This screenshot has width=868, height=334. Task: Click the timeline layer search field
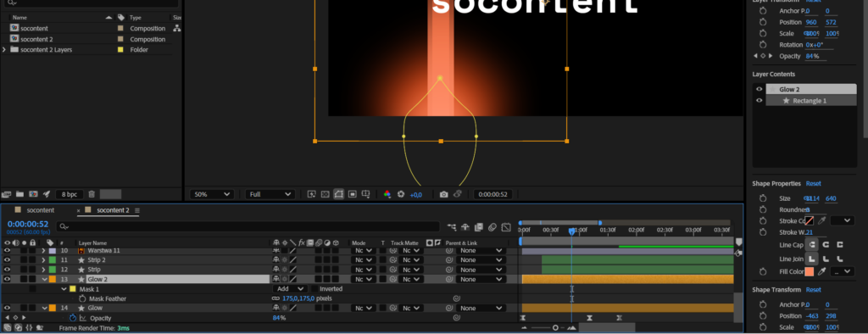[248, 226]
